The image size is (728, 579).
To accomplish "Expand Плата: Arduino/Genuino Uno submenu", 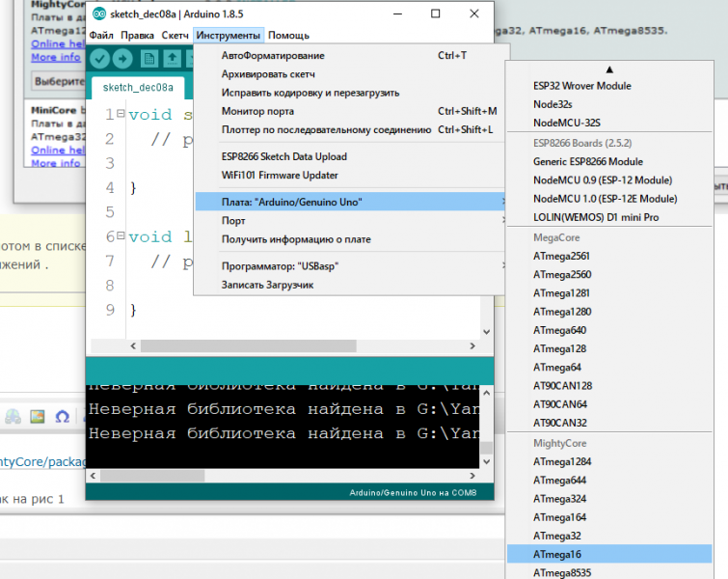I will click(350, 202).
